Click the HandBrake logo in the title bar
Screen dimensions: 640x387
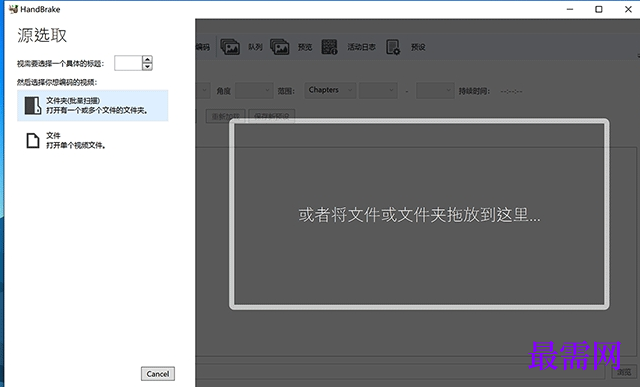pyautogui.click(x=13, y=9)
